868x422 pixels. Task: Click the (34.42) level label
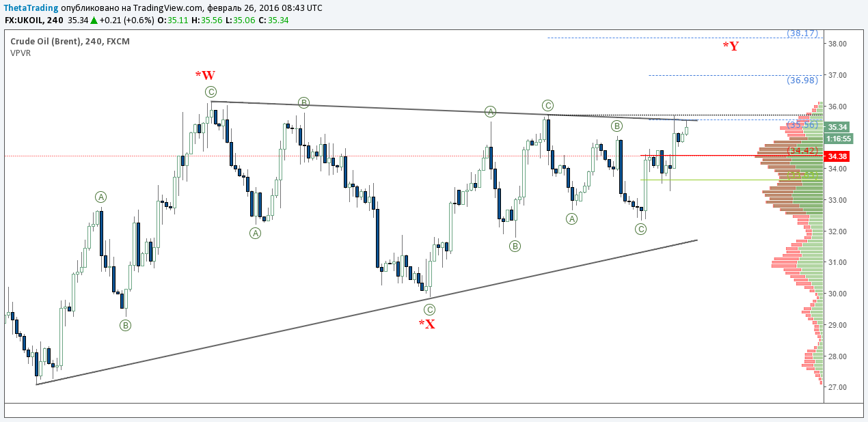[x=802, y=150]
